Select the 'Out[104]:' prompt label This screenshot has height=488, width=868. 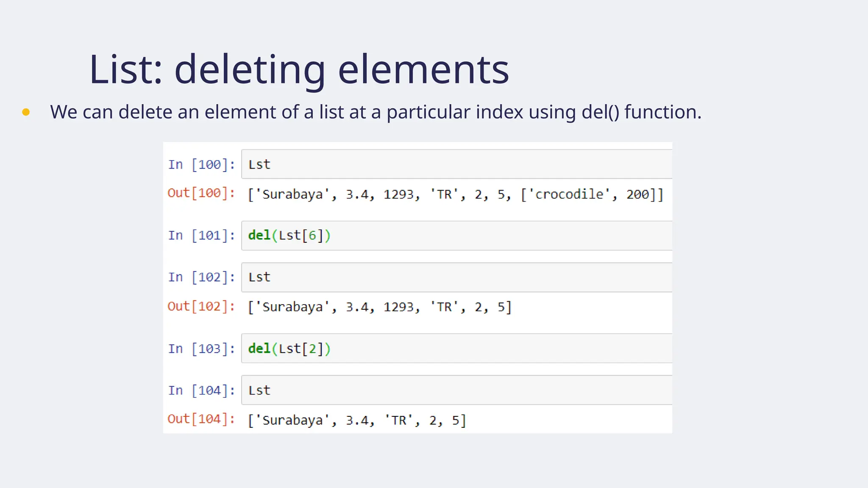click(201, 419)
